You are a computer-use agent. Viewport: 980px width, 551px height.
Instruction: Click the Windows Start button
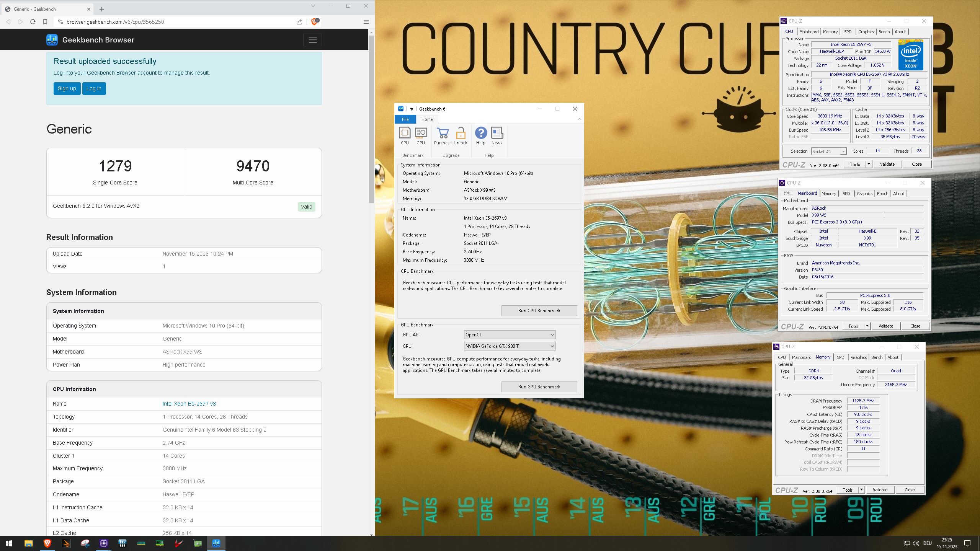click(9, 543)
